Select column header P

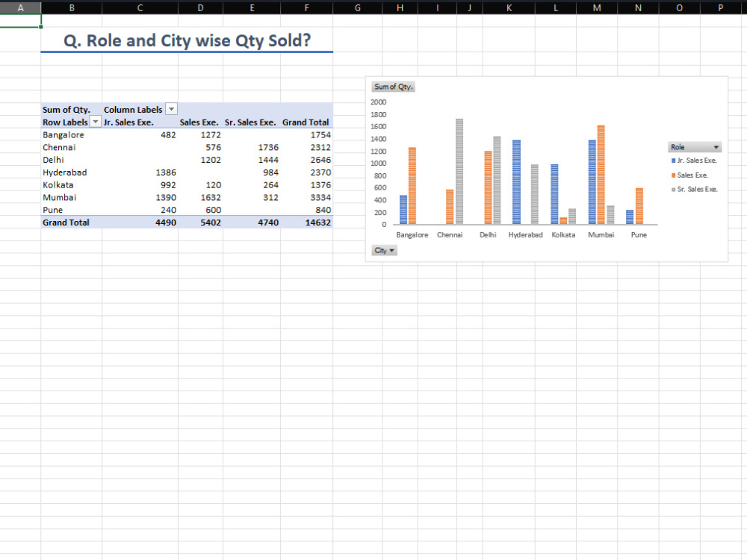coord(721,7)
